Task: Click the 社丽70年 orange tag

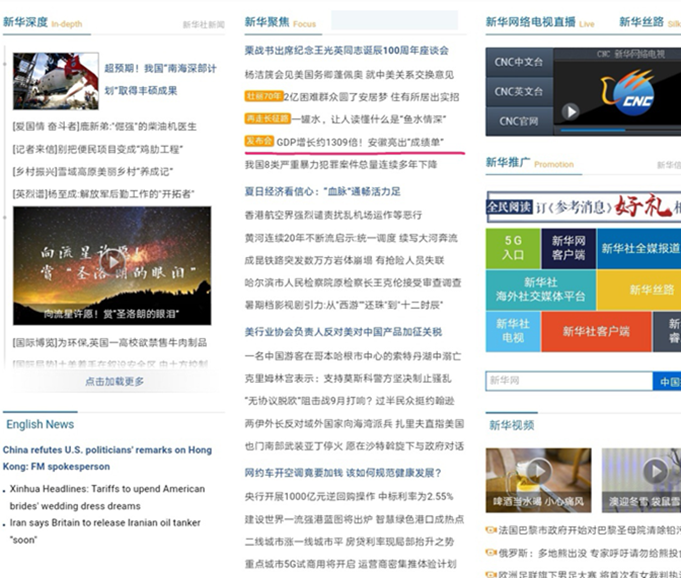Action: pyautogui.click(x=264, y=96)
